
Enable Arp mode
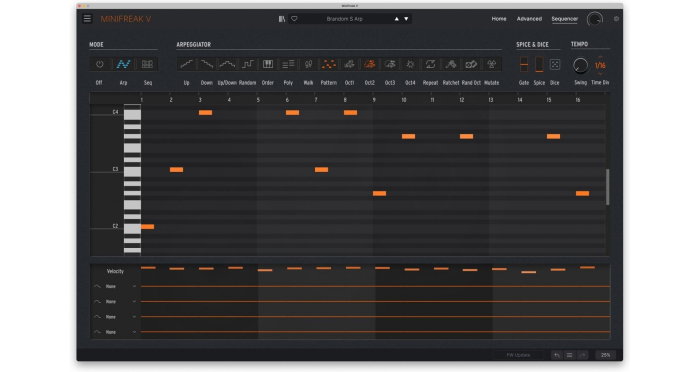tap(123, 64)
